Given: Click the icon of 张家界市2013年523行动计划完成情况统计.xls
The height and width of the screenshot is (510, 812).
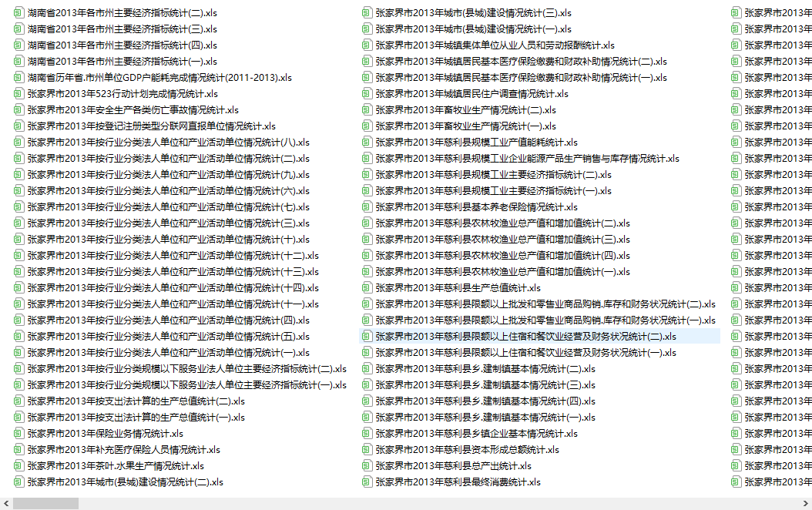Looking at the screenshot, I should point(18,94).
